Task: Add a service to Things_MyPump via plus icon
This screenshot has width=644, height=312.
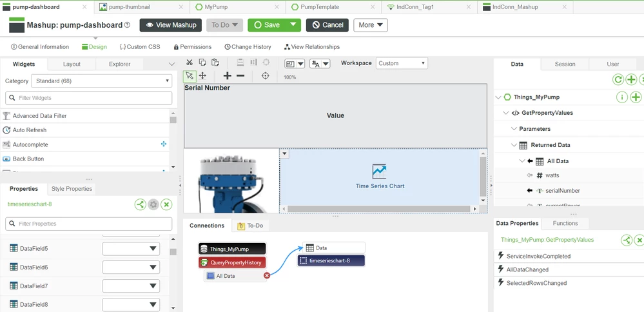Action: click(x=636, y=97)
